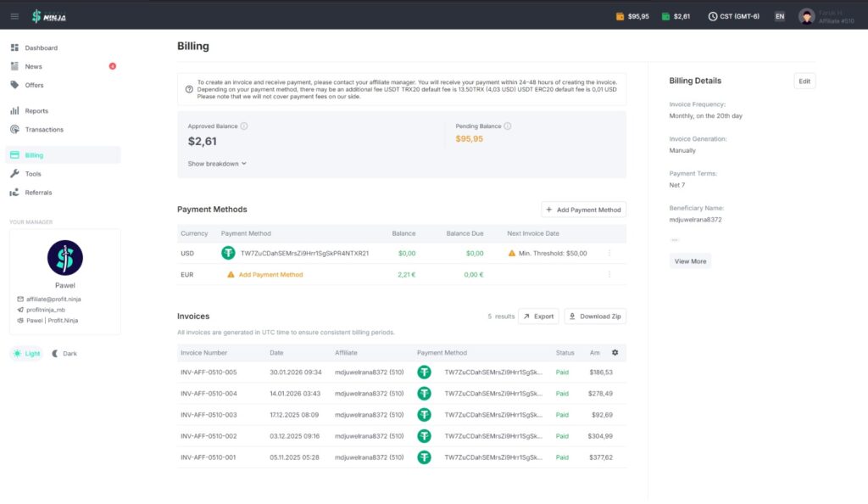Click the user avatar in header

click(806, 16)
